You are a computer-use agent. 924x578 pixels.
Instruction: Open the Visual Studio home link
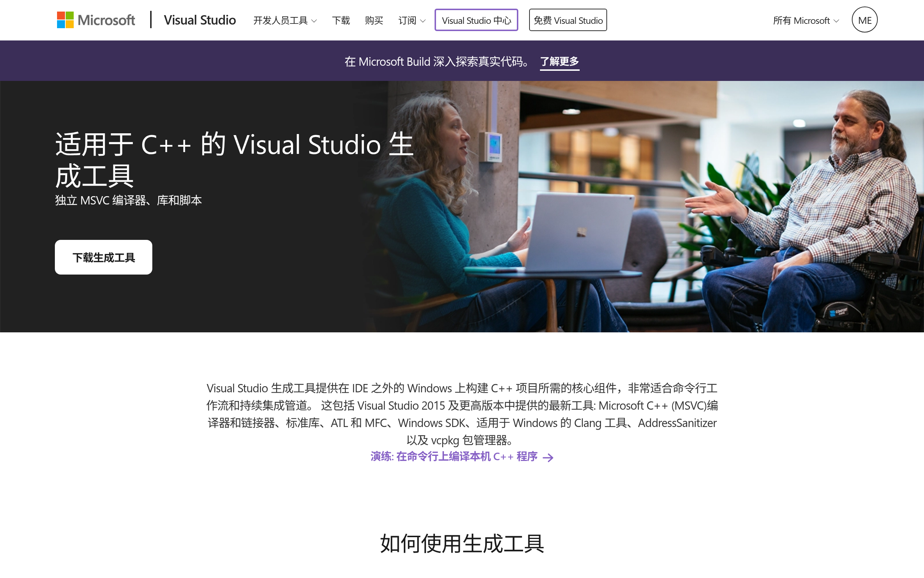pos(200,20)
